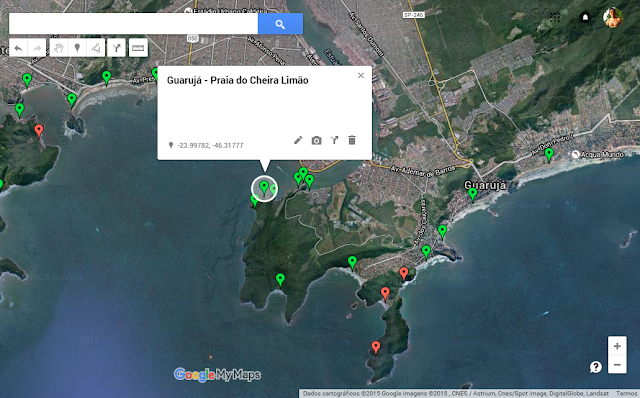Open the notifications bell
This screenshot has height=398, width=640.
click(x=585, y=17)
